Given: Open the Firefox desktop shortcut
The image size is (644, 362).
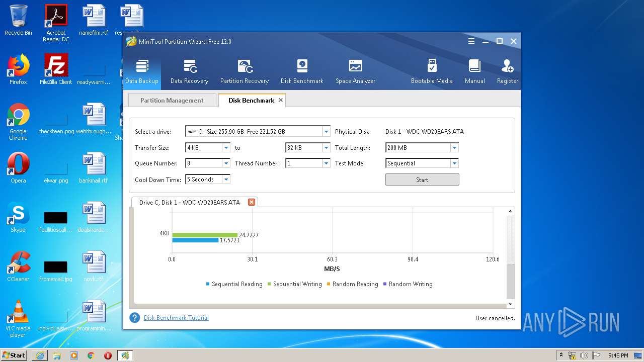Looking at the screenshot, I should 18,69.
